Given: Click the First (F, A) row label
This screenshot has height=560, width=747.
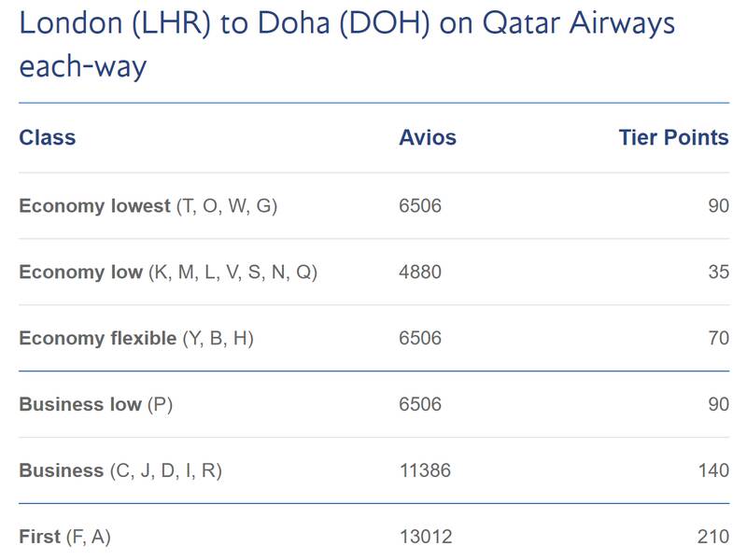Looking at the screenshot, I should [64, 538].
